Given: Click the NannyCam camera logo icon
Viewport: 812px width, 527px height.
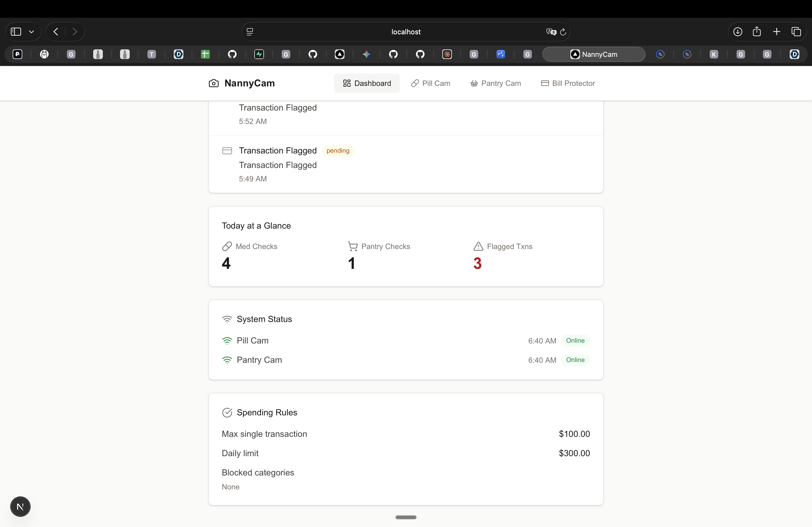Looking at the screenshot, I should click(x=213, y=83).
